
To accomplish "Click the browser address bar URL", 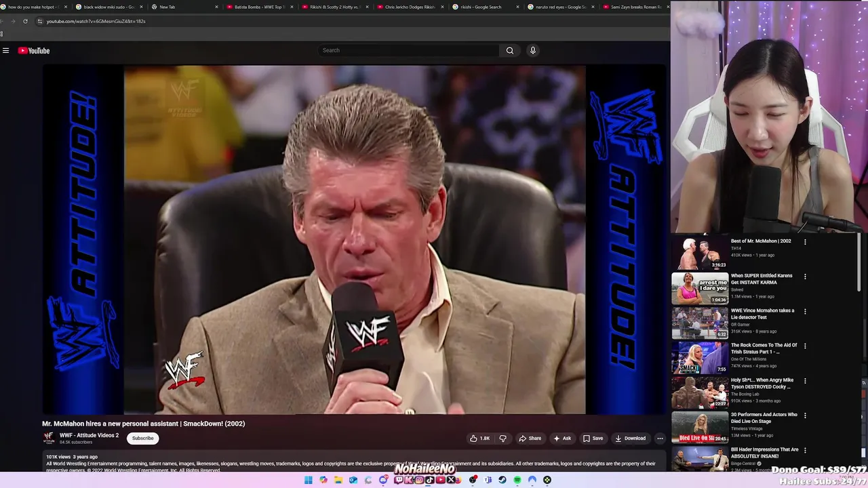I will [x=96, y=21].
